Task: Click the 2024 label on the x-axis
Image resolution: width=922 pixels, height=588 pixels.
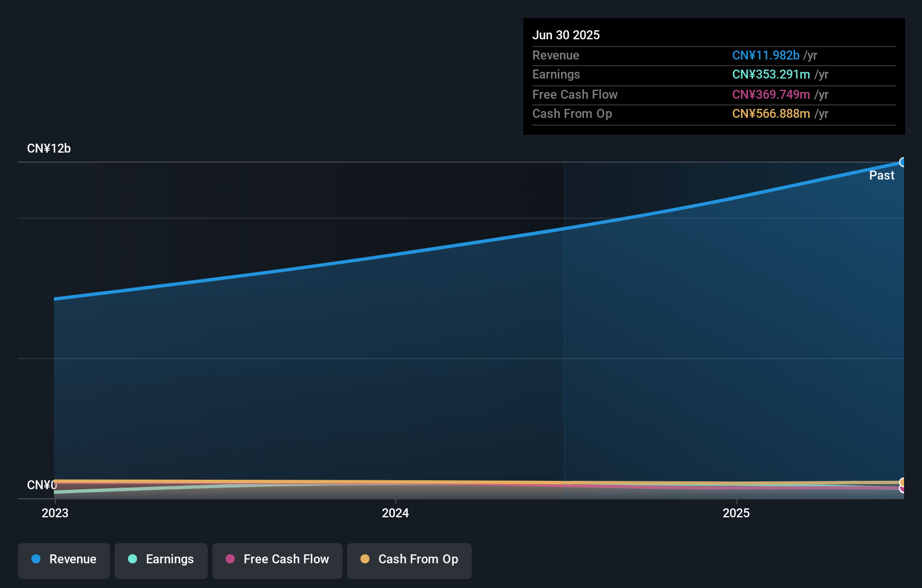Action: point(395,513)
